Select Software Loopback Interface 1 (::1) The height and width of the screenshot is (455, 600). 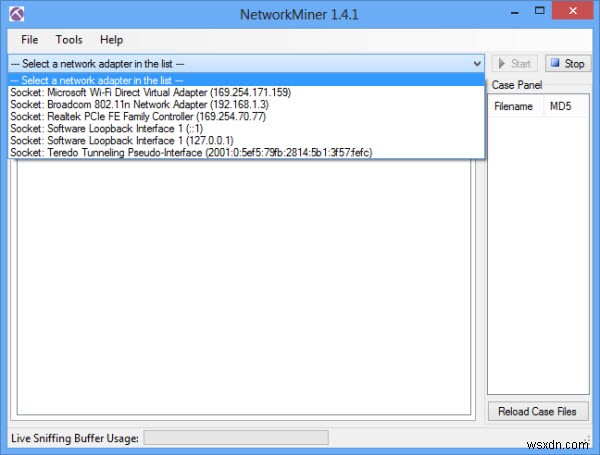tap(246, 129)
